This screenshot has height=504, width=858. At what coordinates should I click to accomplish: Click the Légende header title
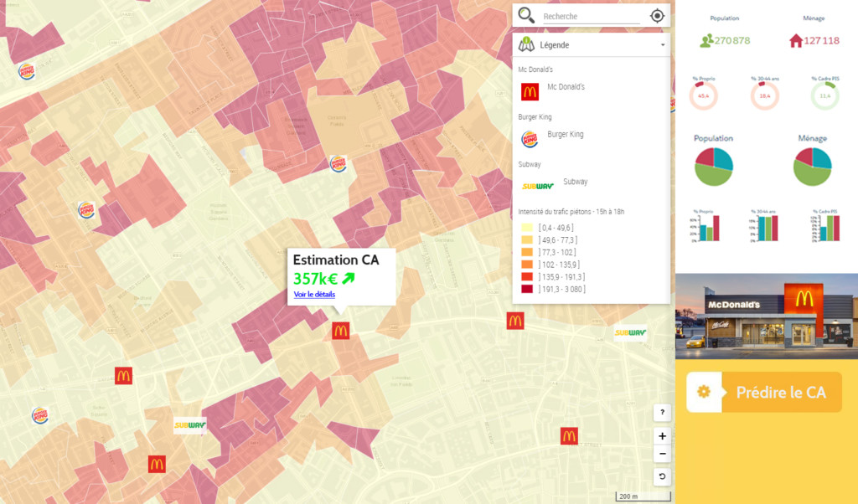click(555, 45)
